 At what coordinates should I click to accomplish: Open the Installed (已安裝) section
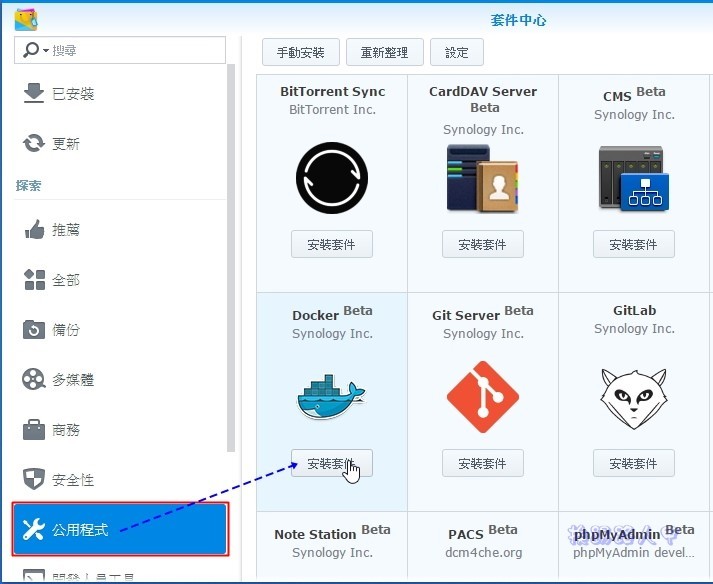72,94
